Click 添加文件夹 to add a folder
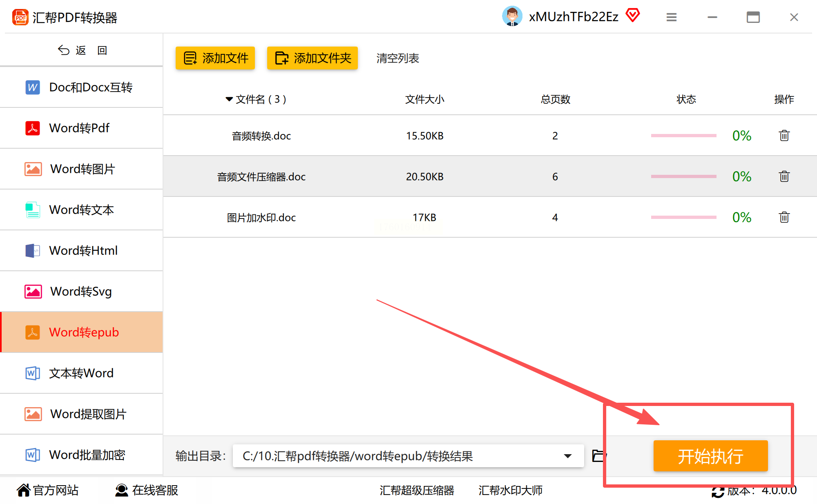 point(313,58)
